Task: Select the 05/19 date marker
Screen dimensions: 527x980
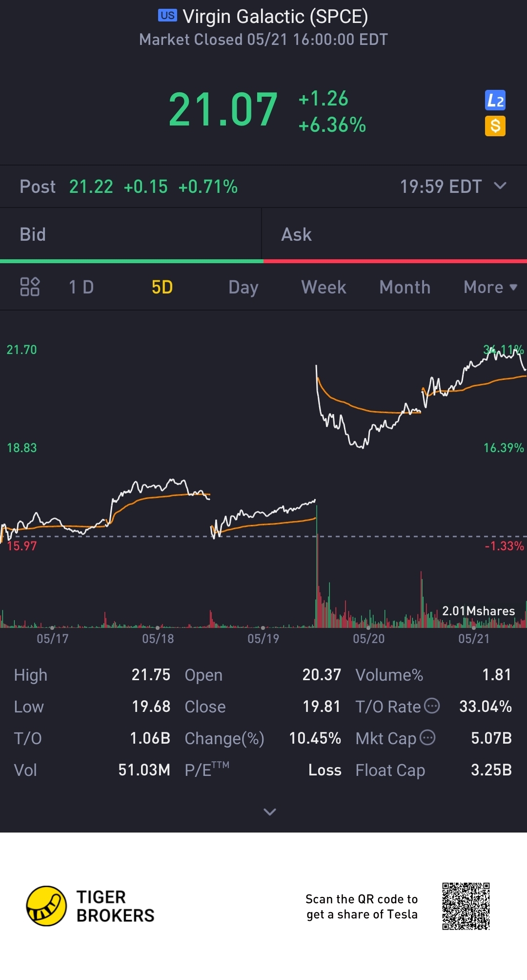Action: 263,638
